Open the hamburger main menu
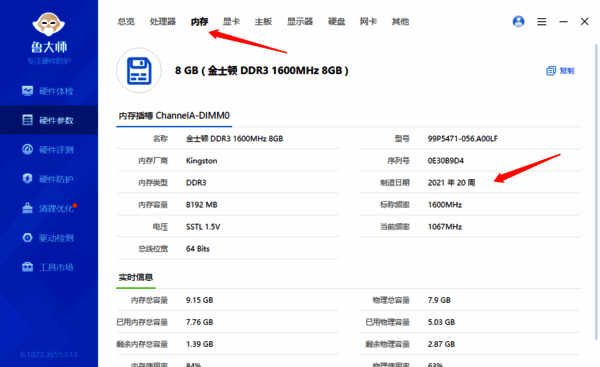 click(541, 22)
